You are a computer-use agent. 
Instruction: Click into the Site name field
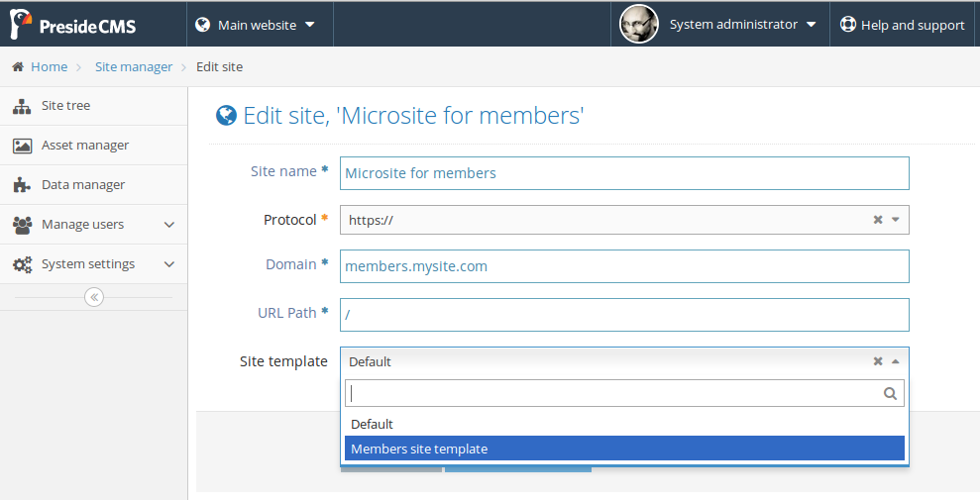(624, 173)
